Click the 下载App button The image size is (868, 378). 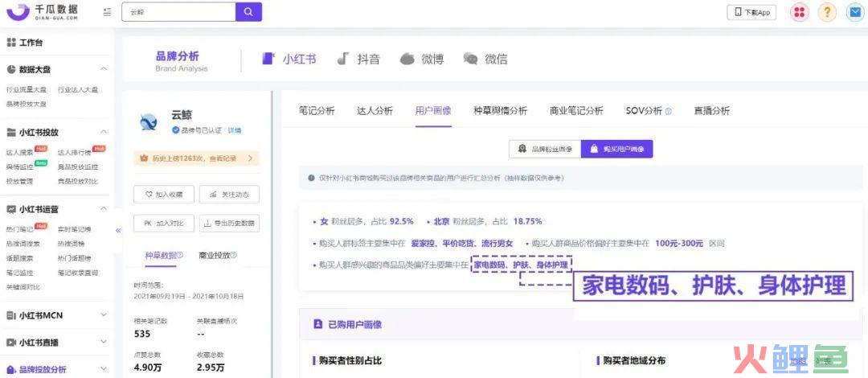[x=751, y=12]
